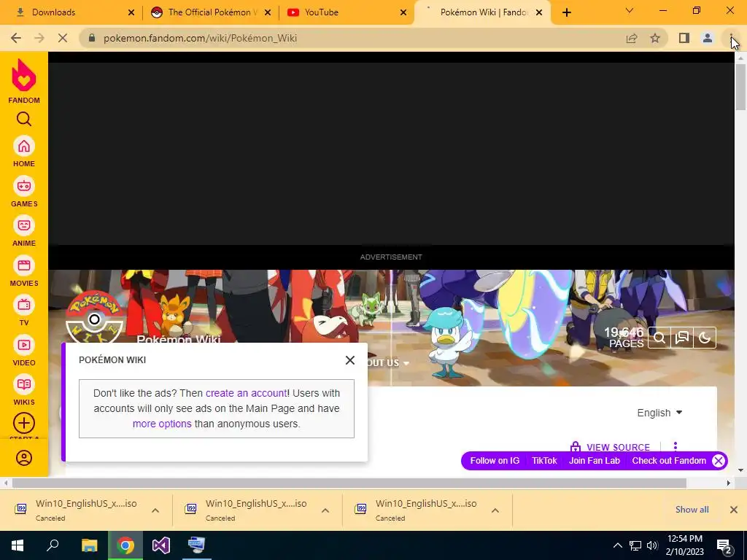Close the Pokémon Wiki notice popup
The height and width of the screenshot is (560, 747).
tap(349, 360)
